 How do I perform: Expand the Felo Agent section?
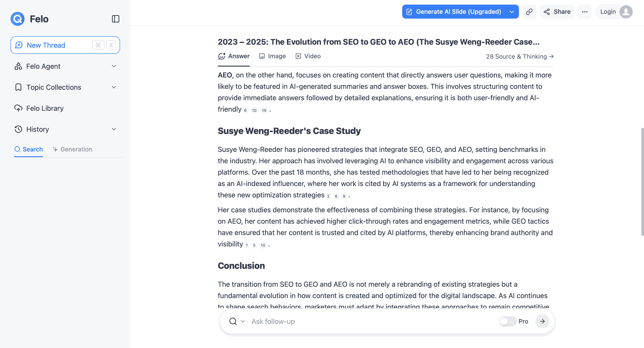(114, 66)
